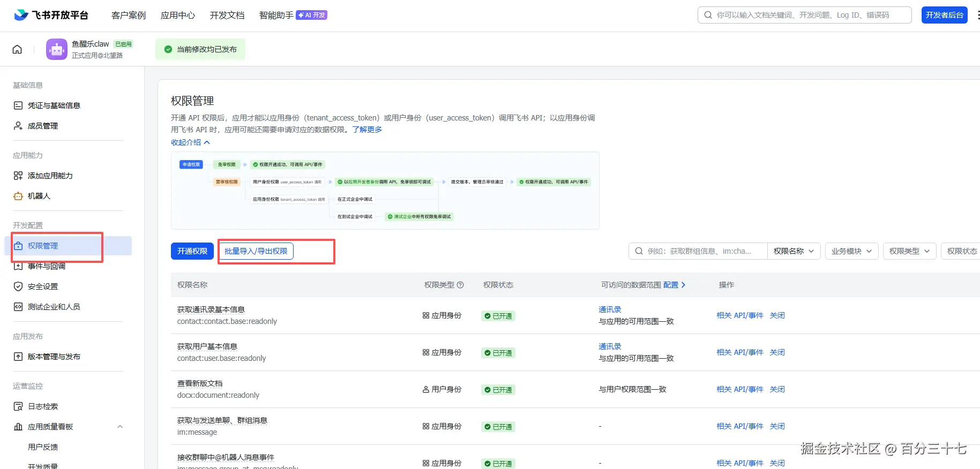This screenshot has height=469, width=980.
Task: Collapse the 收起介绍 section
Action: [x=191, y=142]
